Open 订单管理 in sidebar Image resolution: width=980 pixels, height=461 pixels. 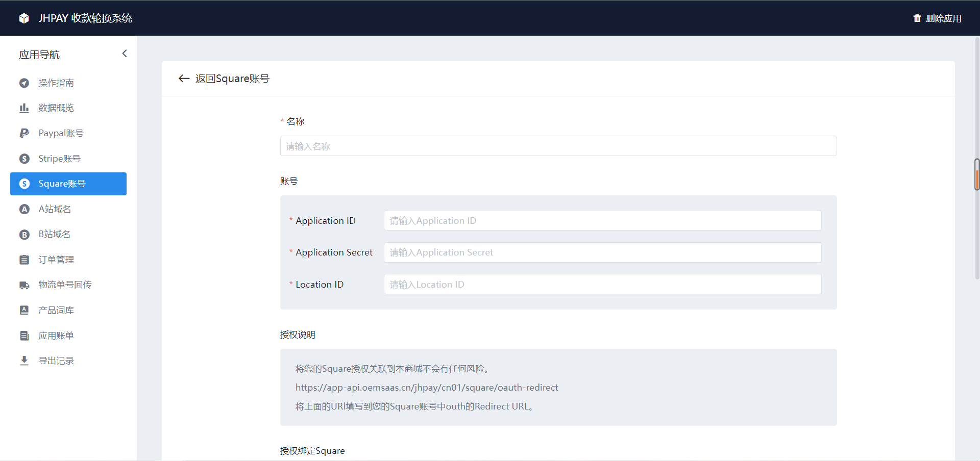click(68, 260)
